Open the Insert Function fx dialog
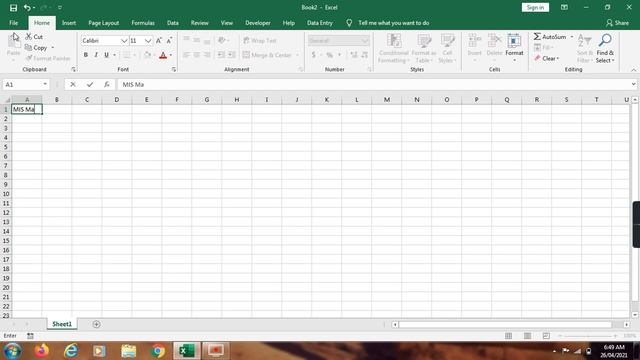Viewport: 640px width, 360px height. (x=107, y=84)
